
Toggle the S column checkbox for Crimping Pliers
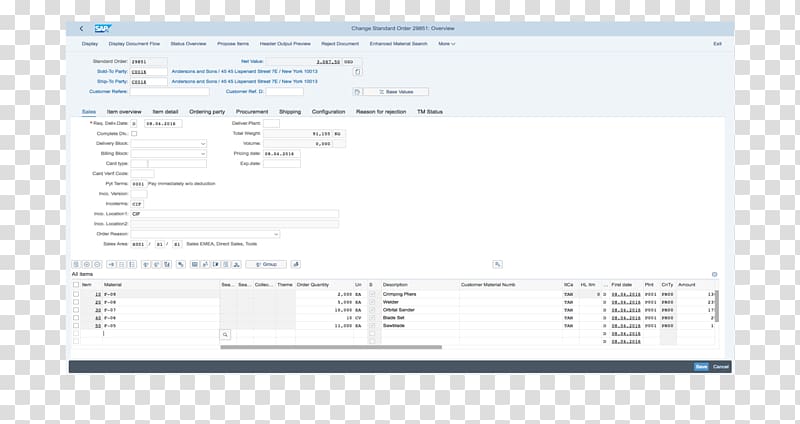(372, 294)
